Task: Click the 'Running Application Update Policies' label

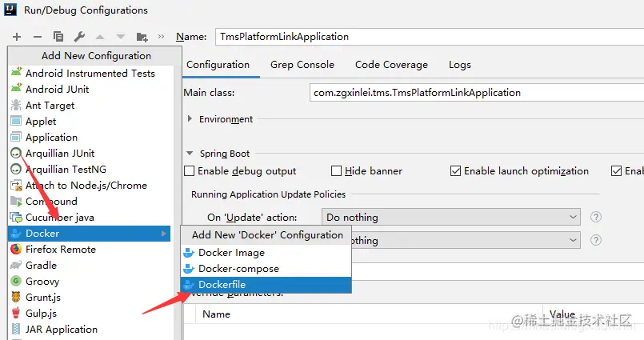Action: pyautogui.click(x=268, y=194)
